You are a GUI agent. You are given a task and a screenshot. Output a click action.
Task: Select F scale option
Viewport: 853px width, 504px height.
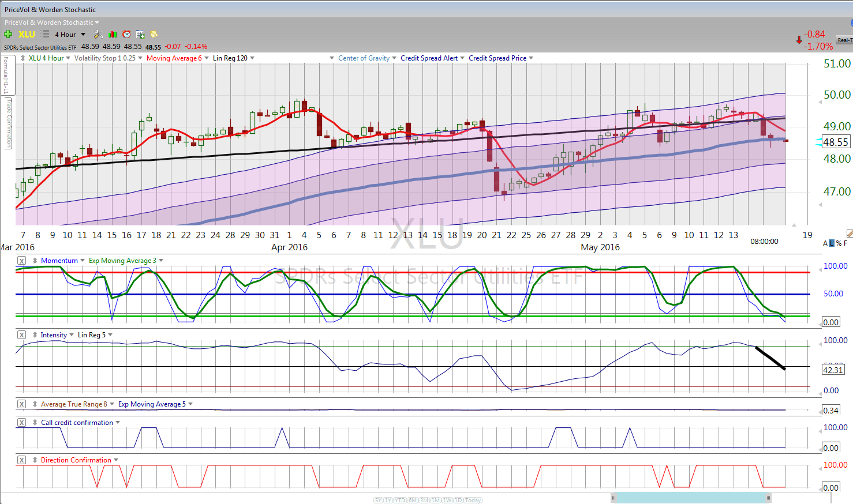(x=845, y=243)
